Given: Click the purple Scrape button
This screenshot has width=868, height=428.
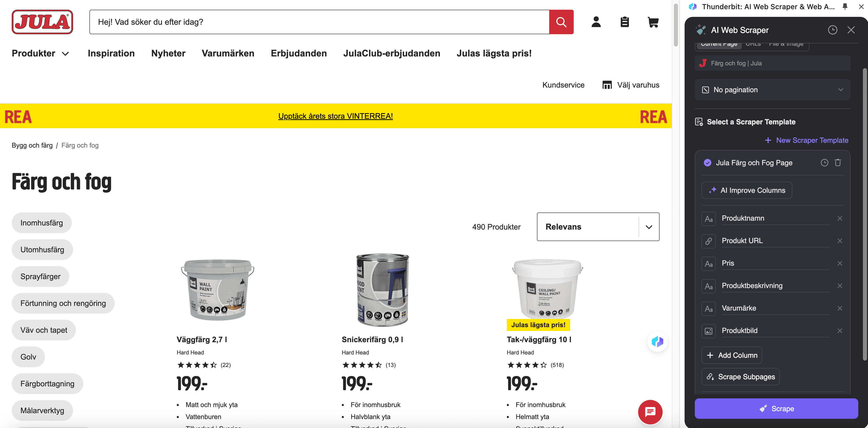Looking at the screenshot, I should pyautogui.click(x=776, y=409).
